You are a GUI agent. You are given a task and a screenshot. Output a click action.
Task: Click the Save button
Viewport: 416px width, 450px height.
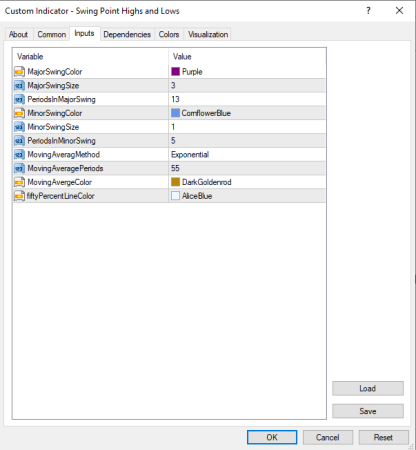pos(368,411)
